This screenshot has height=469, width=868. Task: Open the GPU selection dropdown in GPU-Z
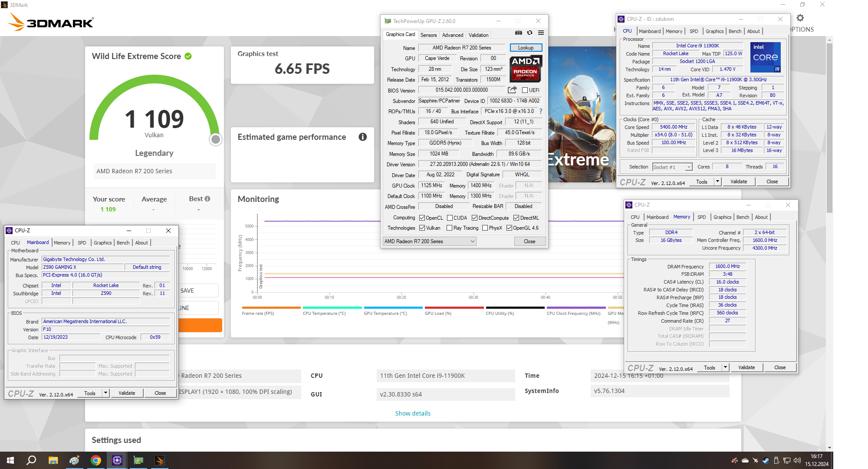point(429,241)
